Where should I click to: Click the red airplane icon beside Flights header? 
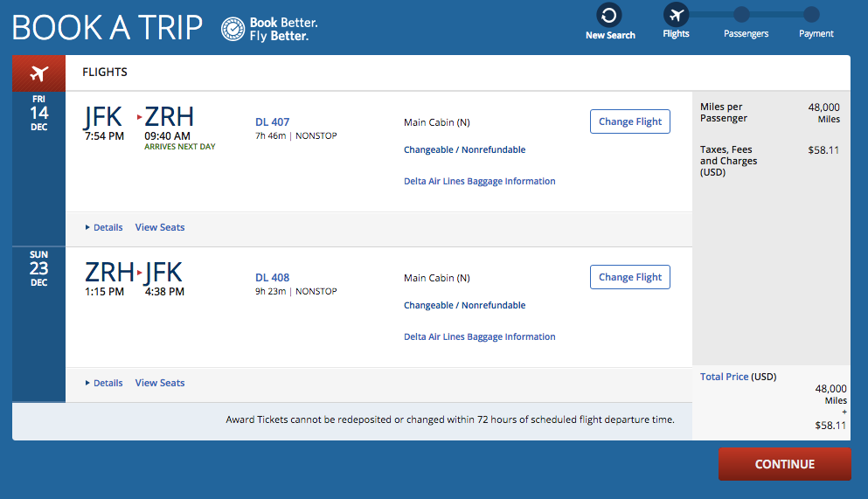pos(38,73)
